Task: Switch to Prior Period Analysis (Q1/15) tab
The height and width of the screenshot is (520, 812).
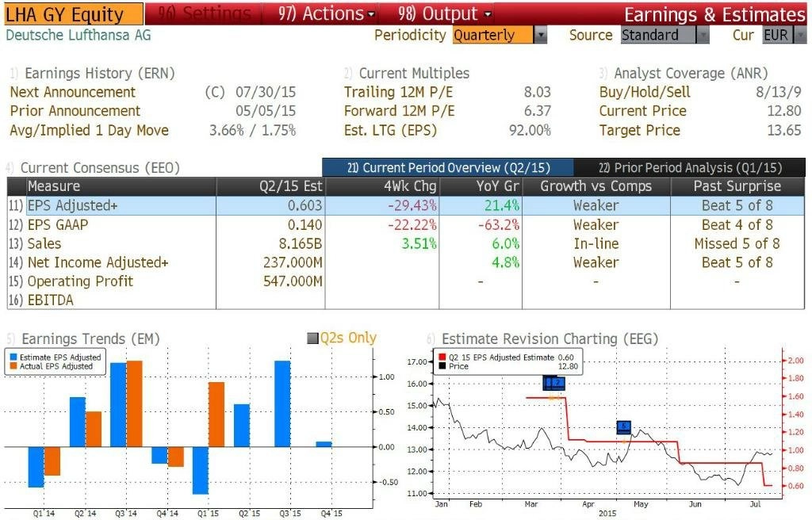Action: 690,167
